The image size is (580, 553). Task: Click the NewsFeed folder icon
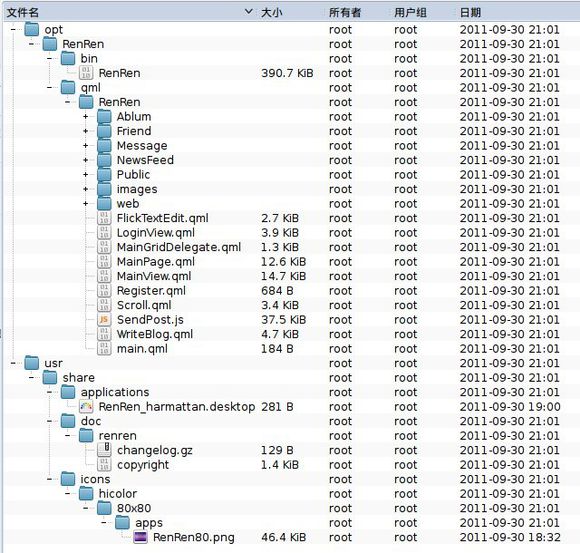click(104, 160)
